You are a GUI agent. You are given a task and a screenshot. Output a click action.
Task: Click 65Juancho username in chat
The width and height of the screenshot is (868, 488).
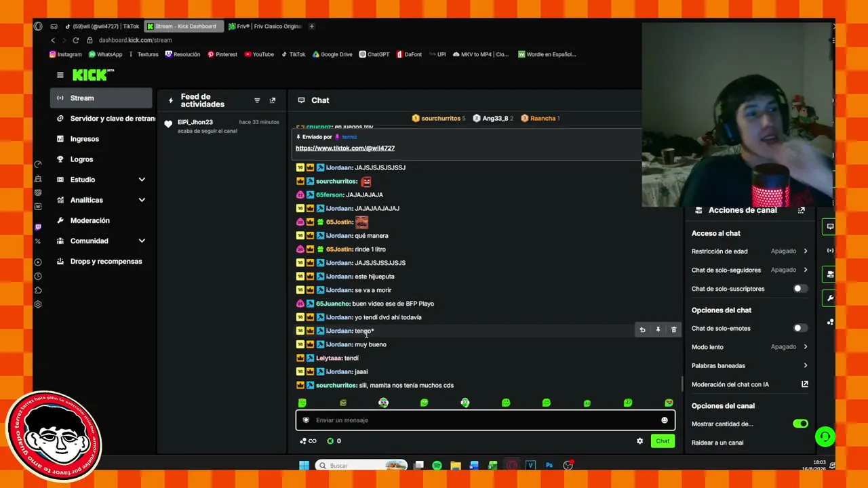pos(333,304)
